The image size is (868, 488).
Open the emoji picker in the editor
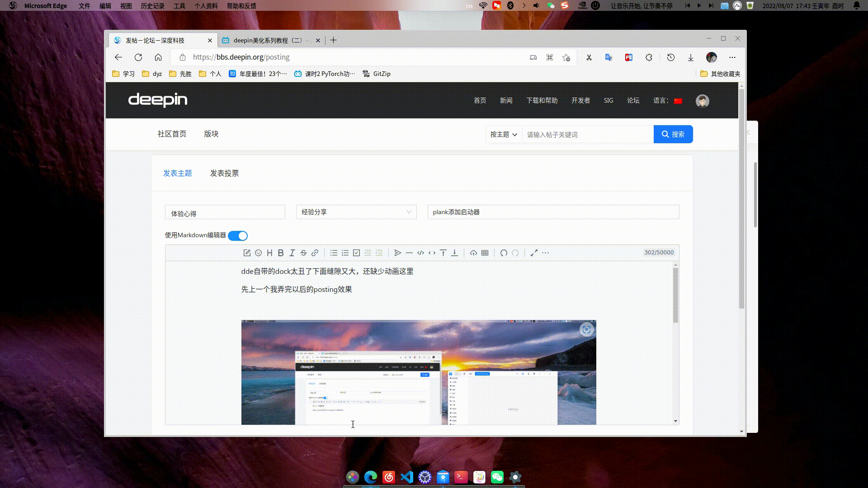(258, 253)
